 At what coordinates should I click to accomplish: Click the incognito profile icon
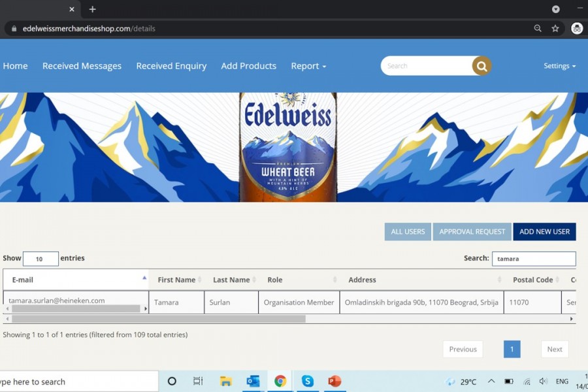coord(577,28)
